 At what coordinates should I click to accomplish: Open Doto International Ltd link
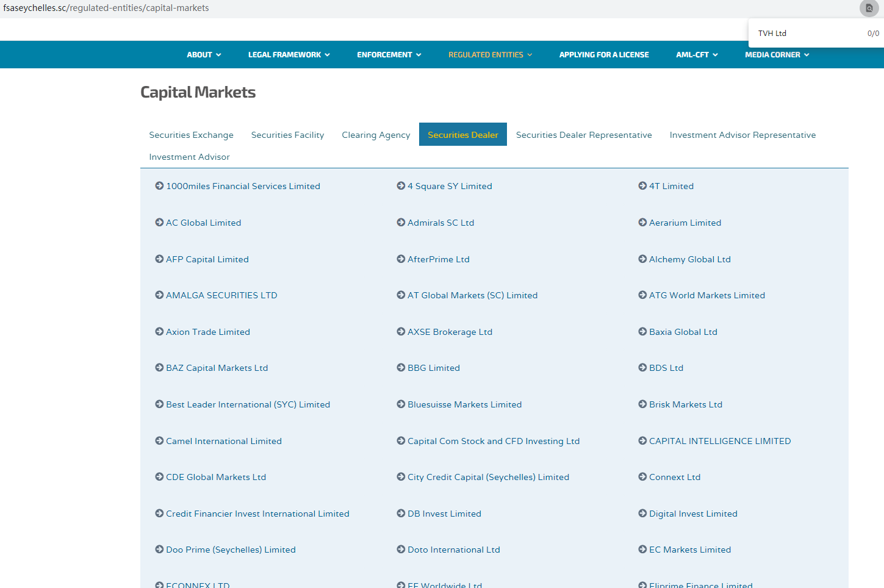coord(454,550)
